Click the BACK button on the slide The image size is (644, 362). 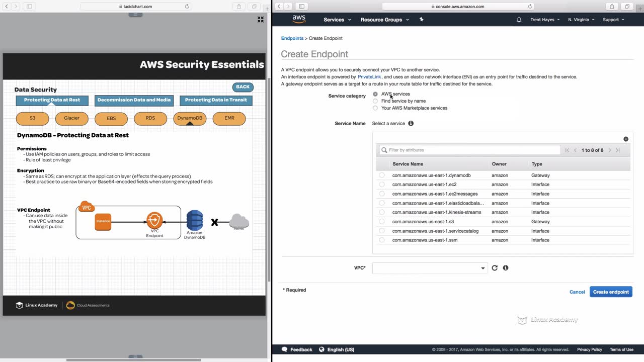(x=243, y=87)
